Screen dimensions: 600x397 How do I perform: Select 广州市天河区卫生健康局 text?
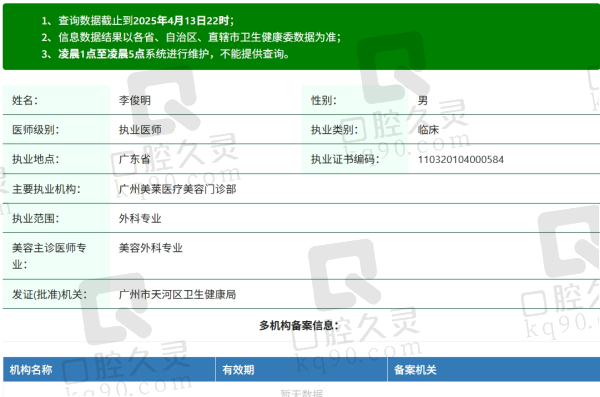178,294
